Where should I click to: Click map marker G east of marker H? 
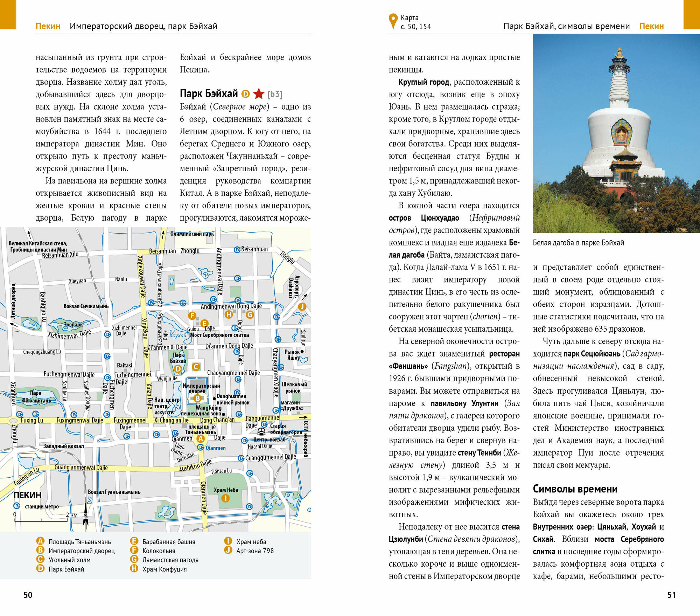click(250, 314)
